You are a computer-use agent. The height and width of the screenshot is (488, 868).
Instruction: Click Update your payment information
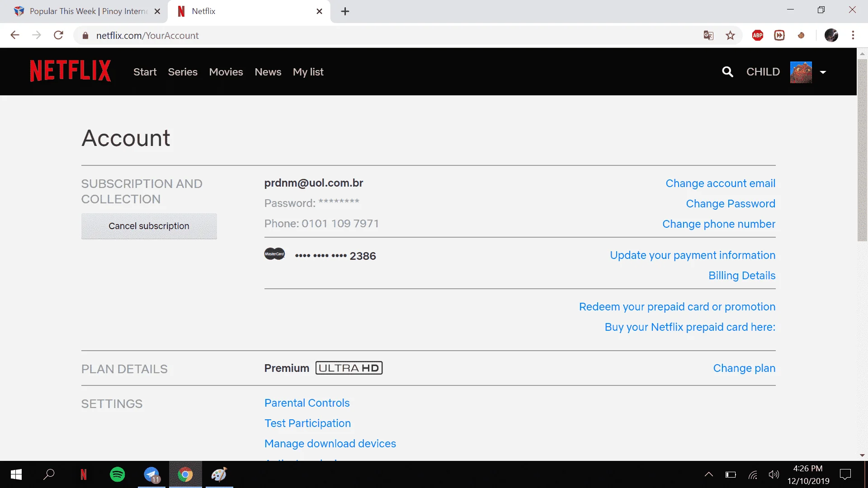[x=693, y=255]
